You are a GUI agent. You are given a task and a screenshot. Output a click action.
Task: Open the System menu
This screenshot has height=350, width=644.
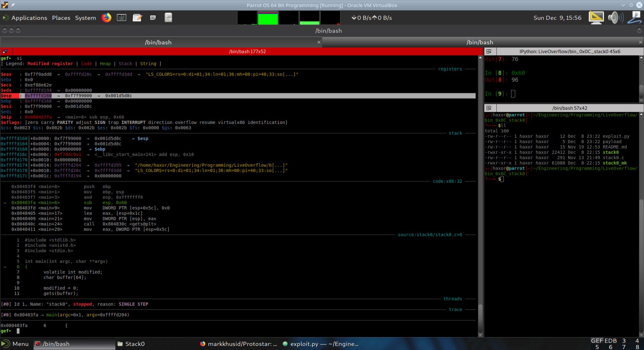[x=86, y=18]
